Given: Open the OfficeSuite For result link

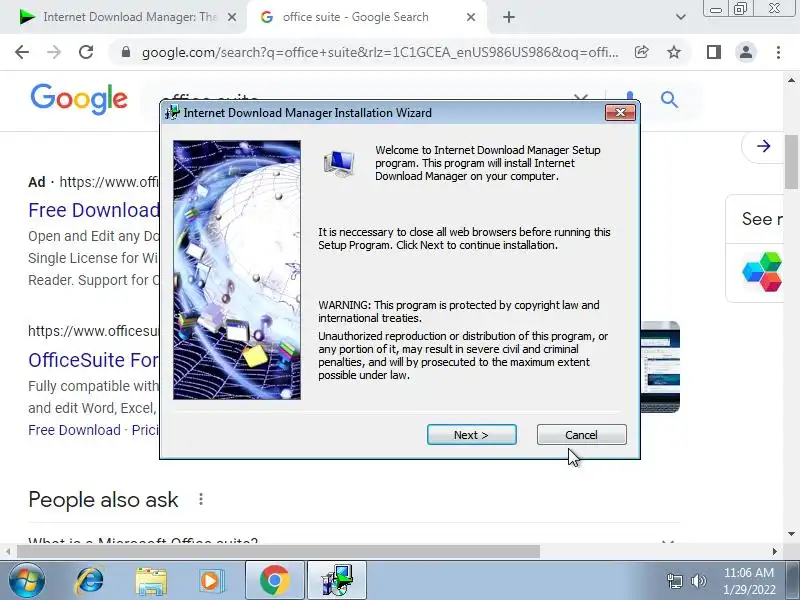Looking at the screenshot, I should pos(94,360).
